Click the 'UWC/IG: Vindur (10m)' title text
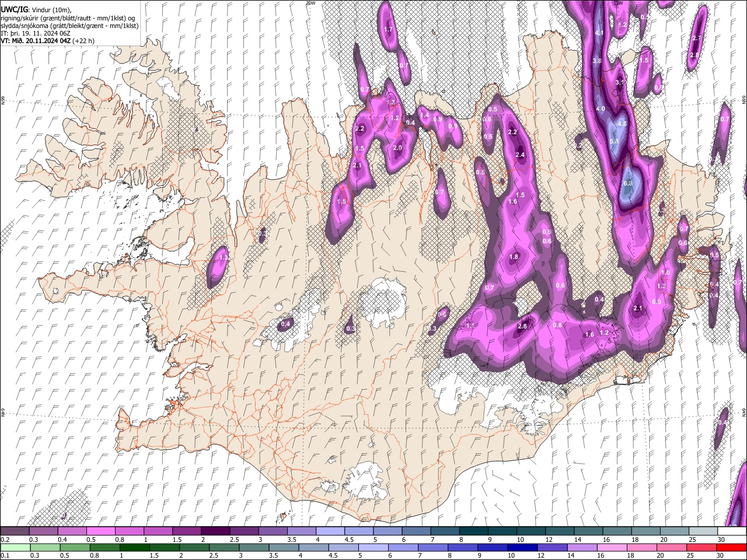The width and height of the screenshot is (747, 560). (x=36, y=9)
